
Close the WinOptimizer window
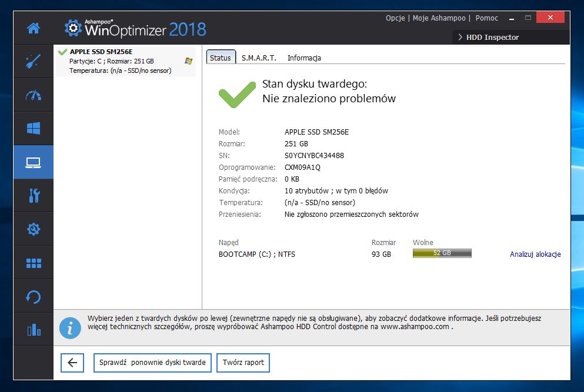550,17
